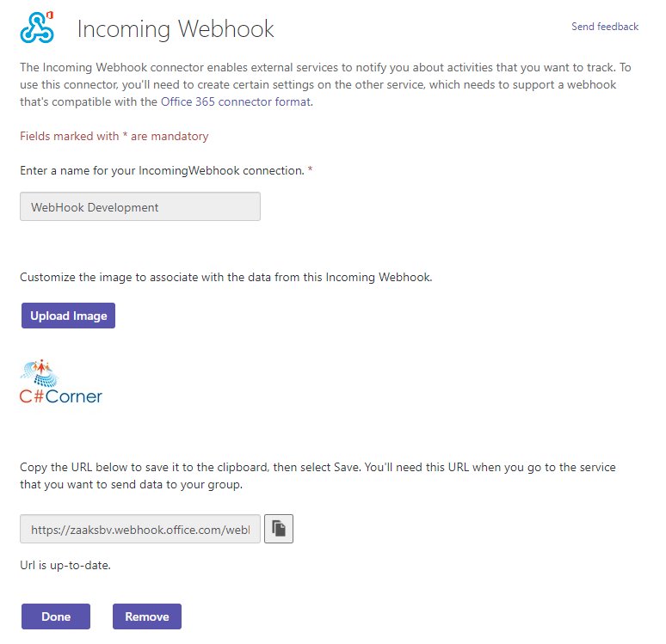The height and width of the screenshot is (644, 666).
Task: Click the red asterisk after the name label
Action: tap(310, 169)
